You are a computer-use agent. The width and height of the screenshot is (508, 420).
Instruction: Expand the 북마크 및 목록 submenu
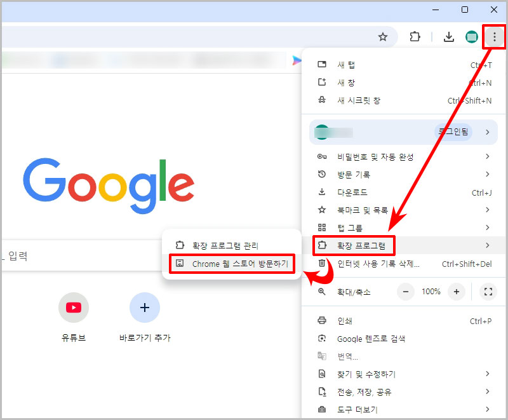[487, 209]
